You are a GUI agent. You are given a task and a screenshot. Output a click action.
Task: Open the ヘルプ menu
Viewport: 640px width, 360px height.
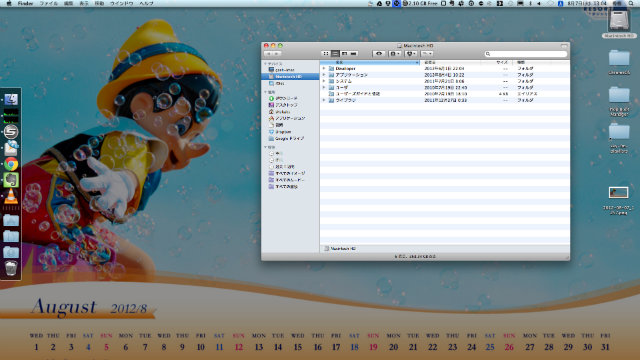coord(146,3)
